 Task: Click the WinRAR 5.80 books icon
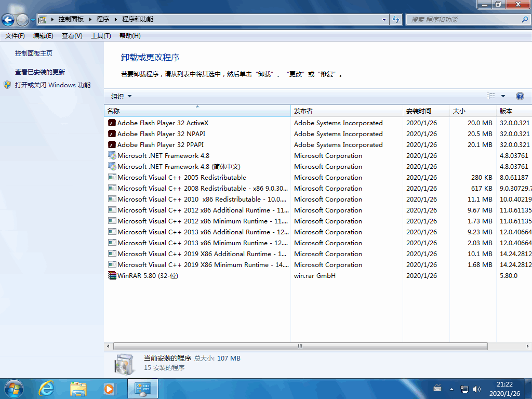tap(112, 275)
